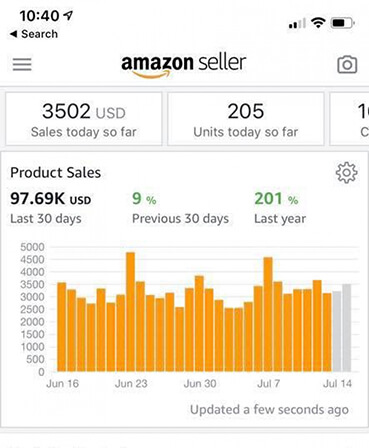This screenshot has height=448, width=369.
Task: Tap the Wi-Fi status icon
Action: 318,23
